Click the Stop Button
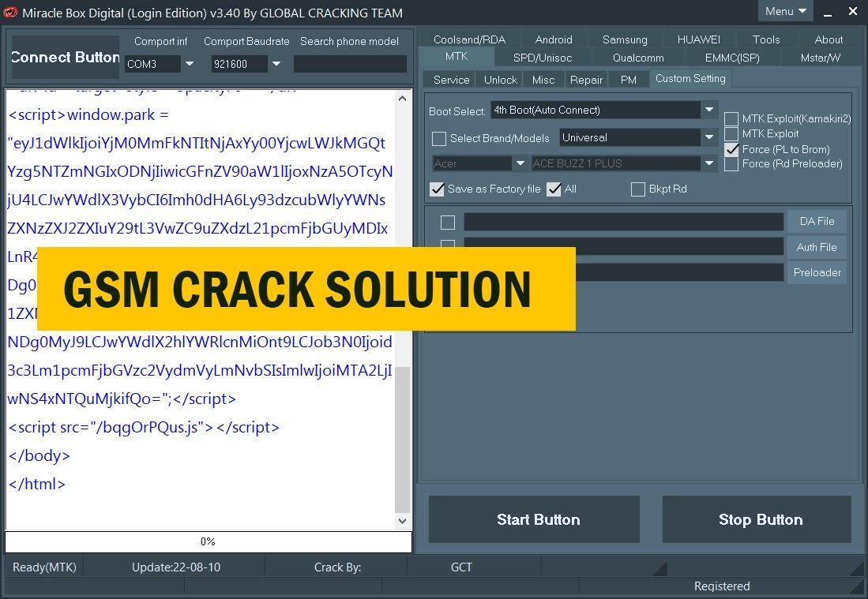 [x=756, y=519]
